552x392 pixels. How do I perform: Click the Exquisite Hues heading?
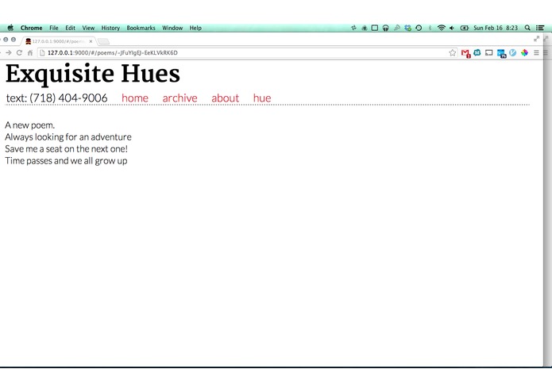93,74
